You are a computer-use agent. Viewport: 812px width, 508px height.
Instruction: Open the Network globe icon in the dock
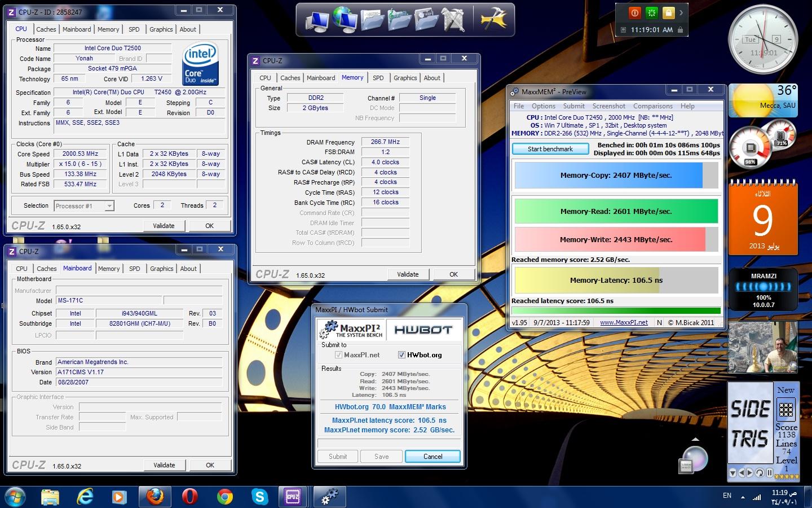coord(345,19)
